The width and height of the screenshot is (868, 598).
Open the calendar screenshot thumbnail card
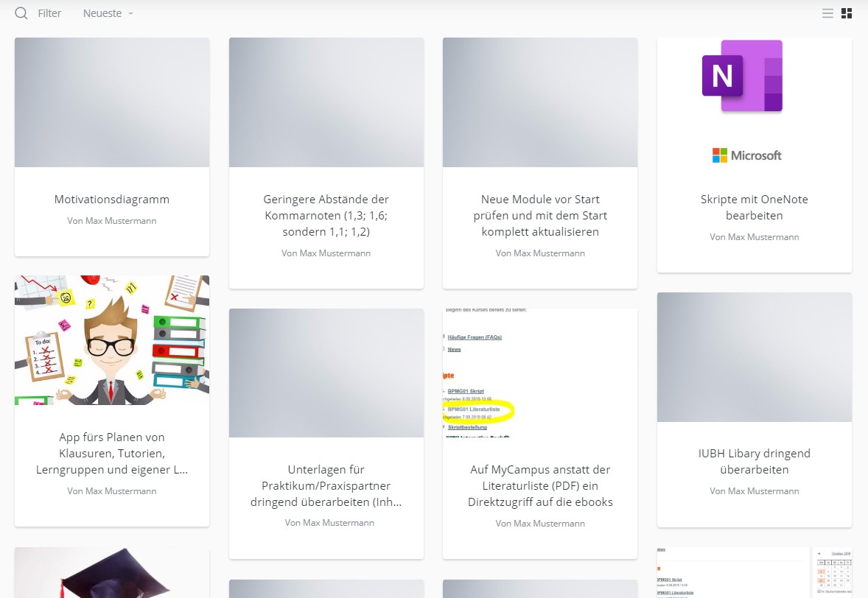click(x=755, y=572)
